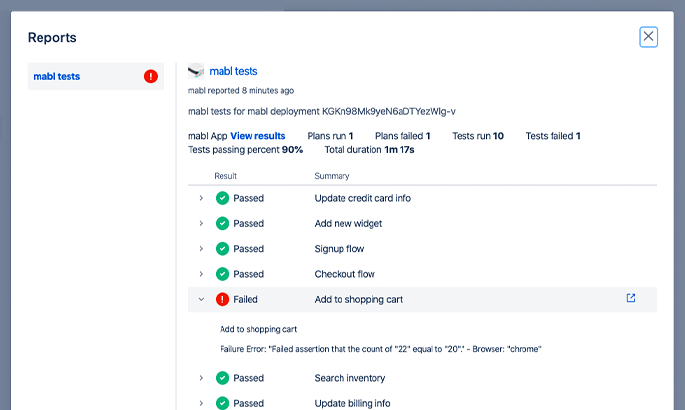Click the red Failed status icon
Image resolution: width=685 pixels, height=410 pixels.
[223, 299]
